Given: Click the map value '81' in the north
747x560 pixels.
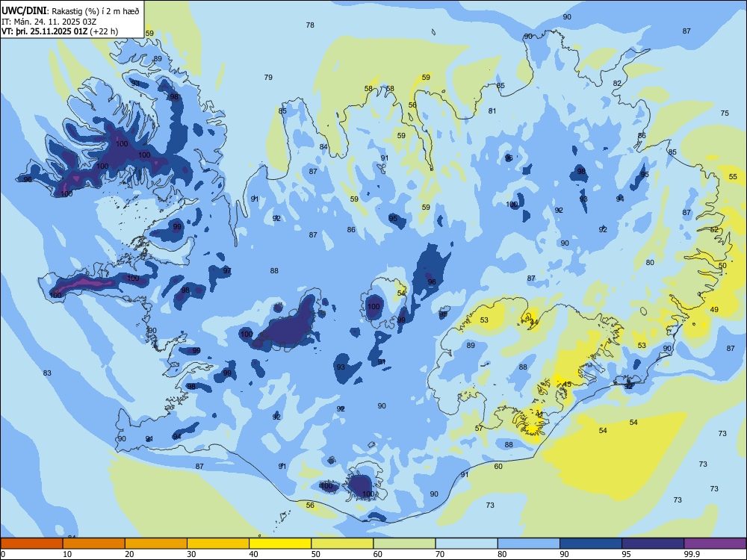Looking at the screenshot, I should pos(492,111).
